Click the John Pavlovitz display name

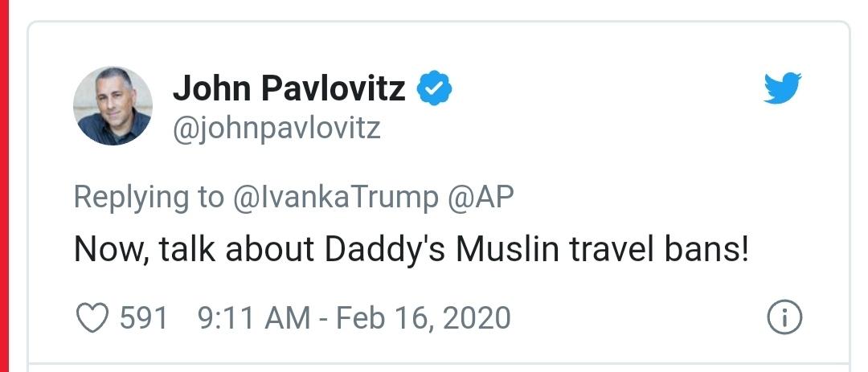pos(289,88)
